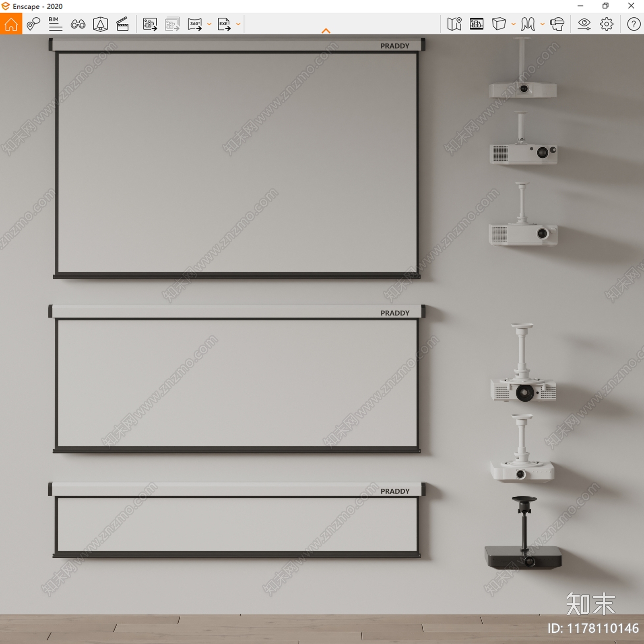Click the orange Home icon
The height and width of the screenshot is (644, 644).
[x=11, y=24]
